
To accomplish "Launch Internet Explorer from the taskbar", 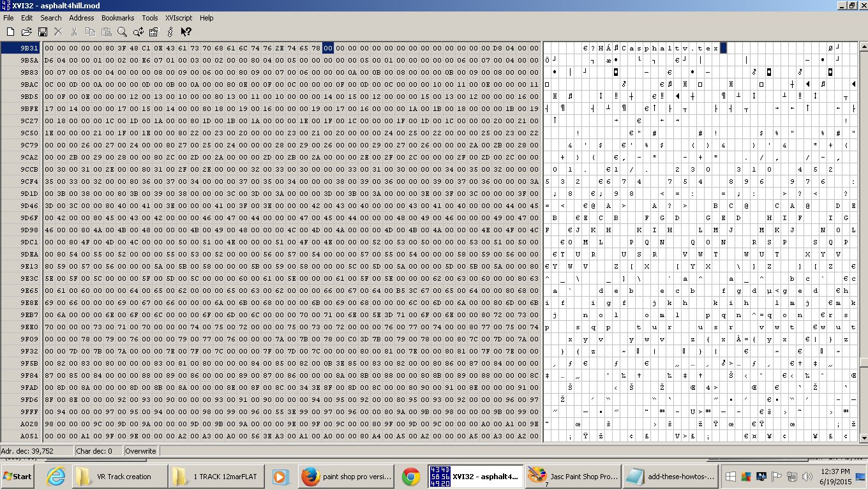I will click(56, 477).
